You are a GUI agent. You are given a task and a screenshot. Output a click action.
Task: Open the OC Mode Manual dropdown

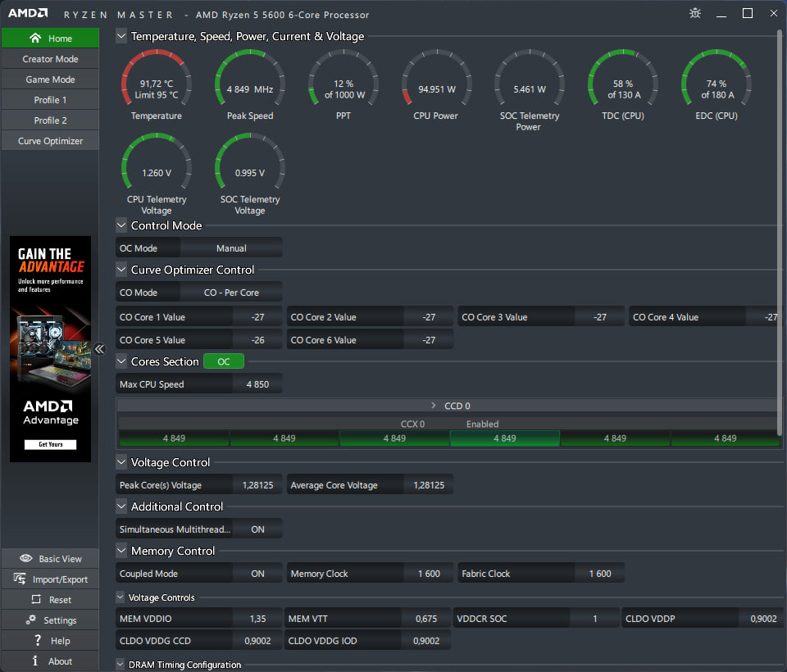[x=231, y=248]
